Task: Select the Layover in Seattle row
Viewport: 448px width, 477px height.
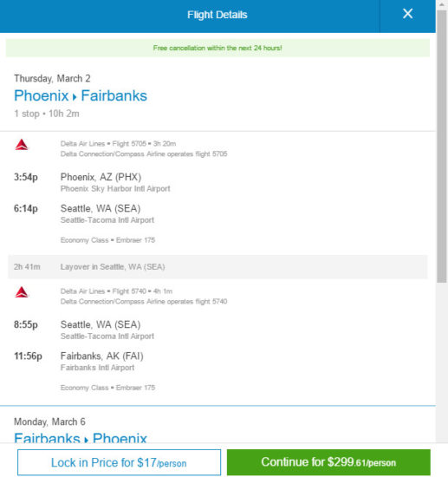Action: pyautogui.click(x=218, y=267)
